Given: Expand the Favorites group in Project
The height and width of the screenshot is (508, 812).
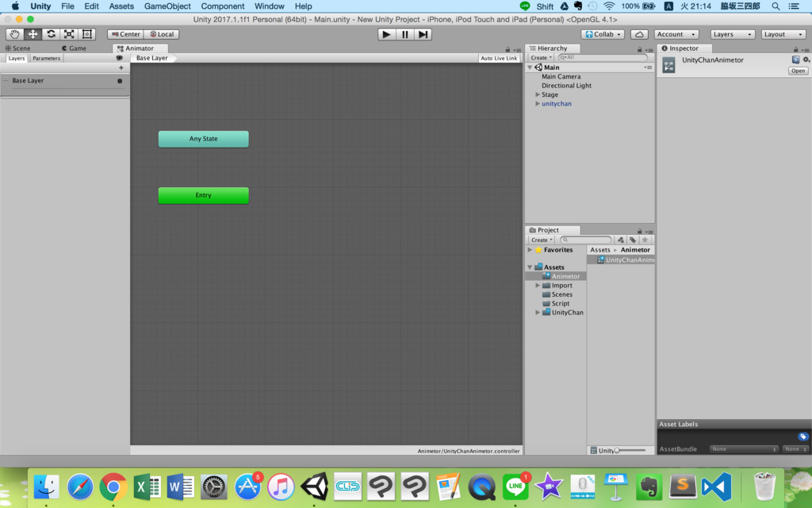Looking at the screenshot, I should click(530, 250).
